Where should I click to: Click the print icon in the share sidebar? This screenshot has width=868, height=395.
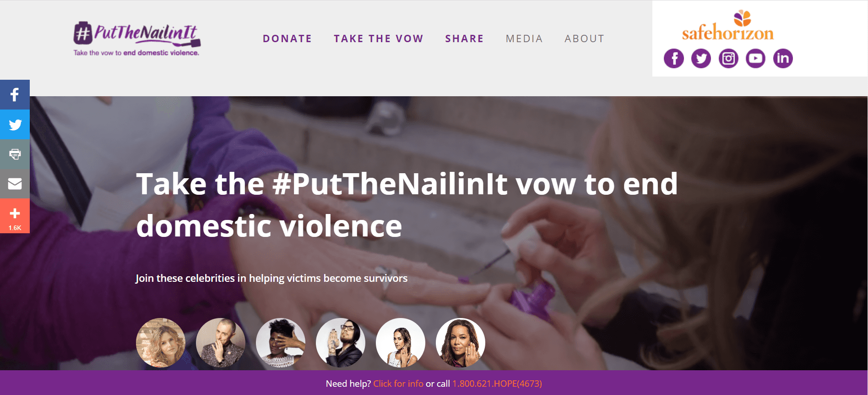(x=15, y=154)
